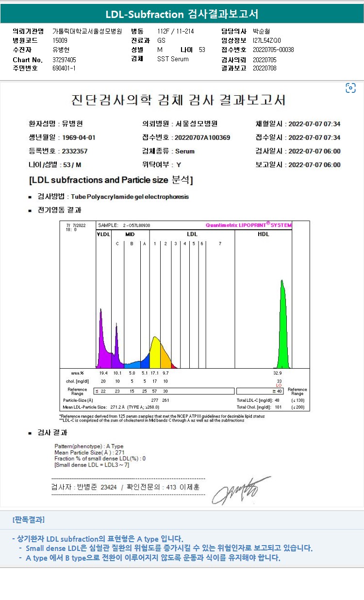Click the 판독결과 section heading
The width and height of the screenshot is (364, 600).
pyautogui.click(x=28, y=520)
